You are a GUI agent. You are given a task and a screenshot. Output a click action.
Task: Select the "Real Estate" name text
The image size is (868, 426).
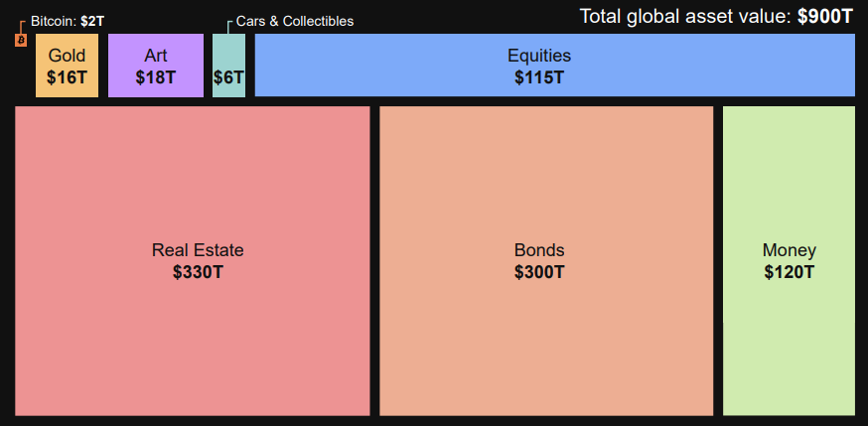click(x=198, y=250)
